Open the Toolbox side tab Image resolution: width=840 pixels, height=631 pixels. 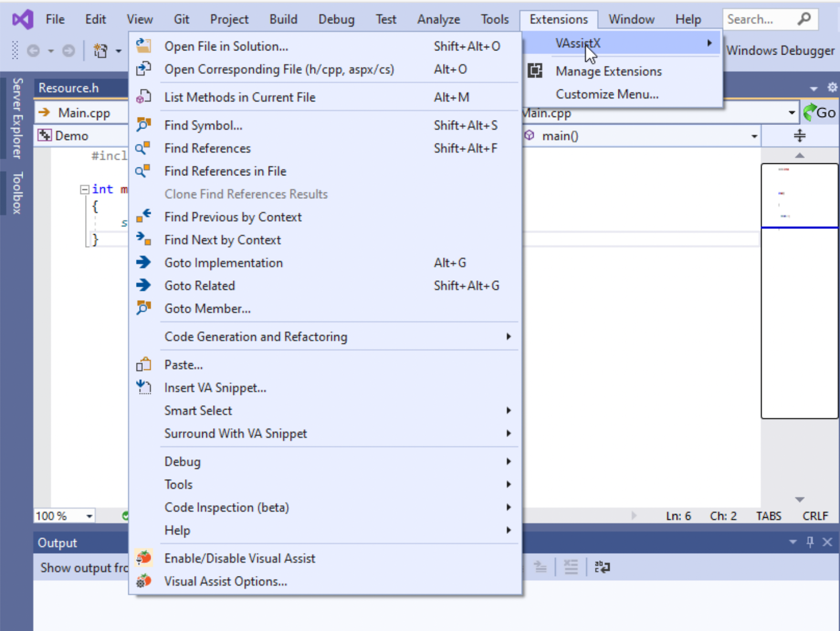pos(17,193)
